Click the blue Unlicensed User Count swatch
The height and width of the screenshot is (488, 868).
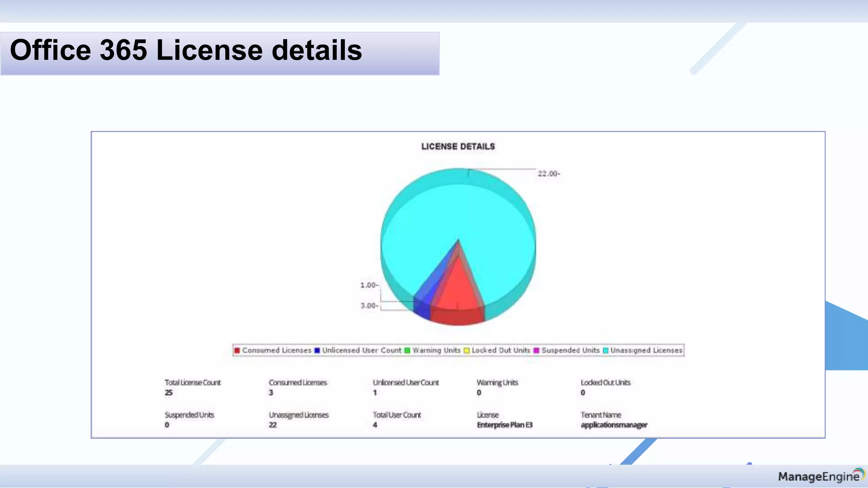coord(317,350)
